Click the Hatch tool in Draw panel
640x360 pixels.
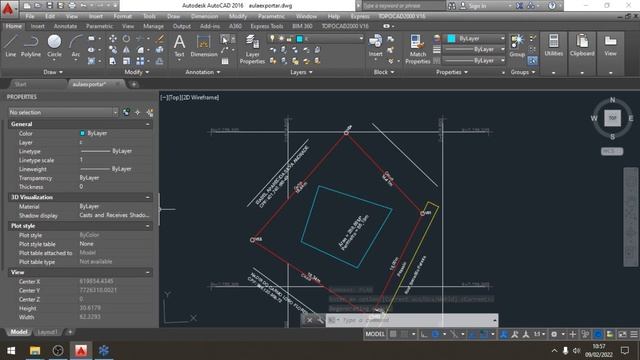pos(91,61)
